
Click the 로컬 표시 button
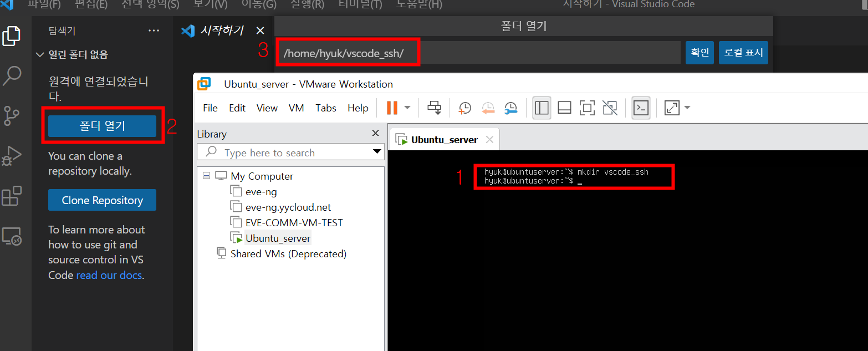(743, 53)
